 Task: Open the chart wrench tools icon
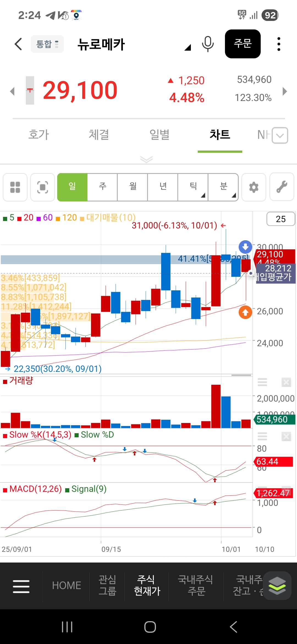(x=282, y=187)
